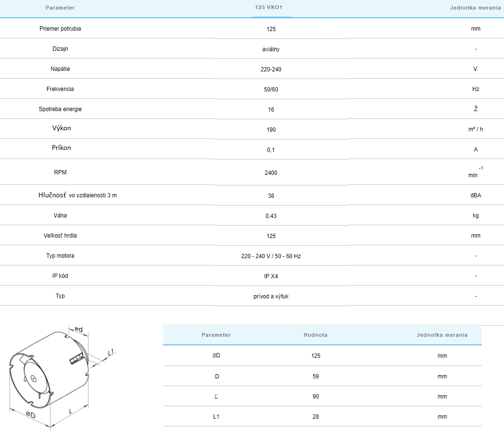Click the axiálny value in Dizajn row

271,49
